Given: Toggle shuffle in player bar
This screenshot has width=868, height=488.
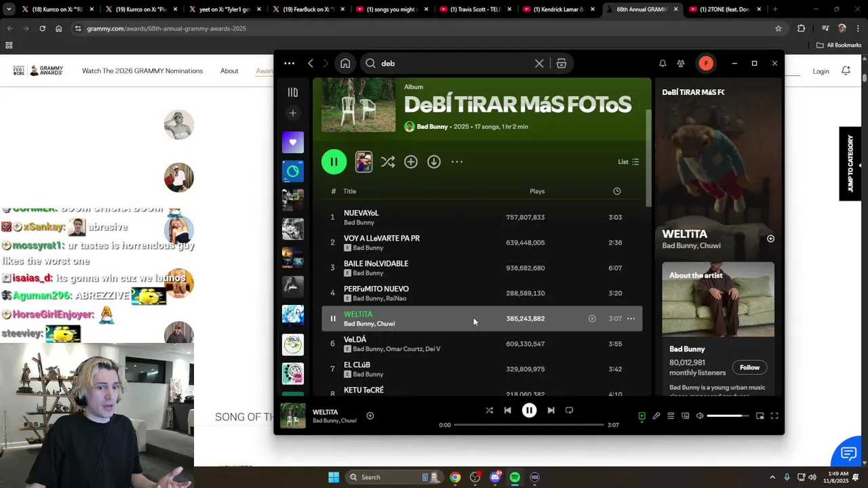Looking at the screenshot, I should [490, 410].
